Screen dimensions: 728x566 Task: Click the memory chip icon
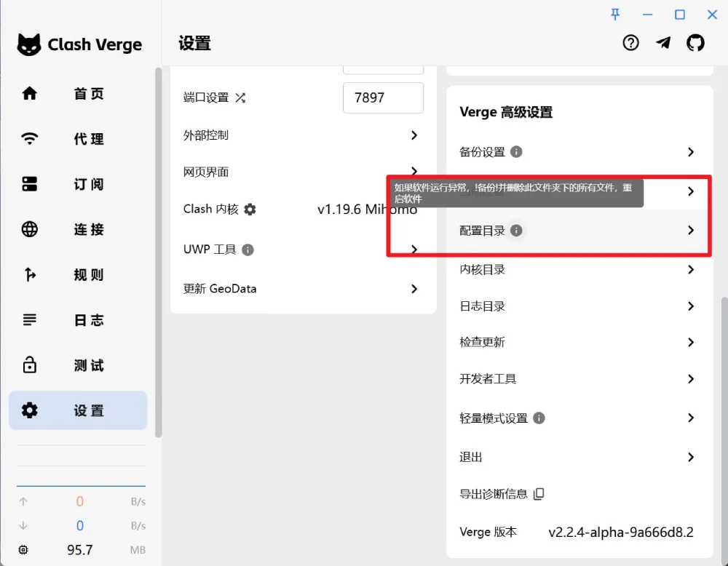pyautogui.click(x=23, y=550)
